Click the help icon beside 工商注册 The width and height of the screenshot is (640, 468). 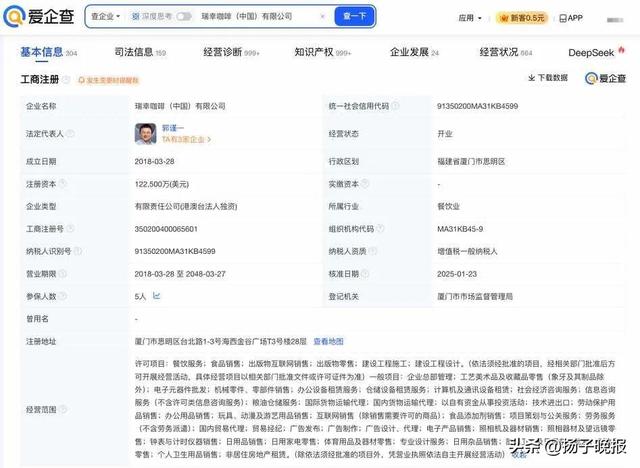(x=66, y=80)
